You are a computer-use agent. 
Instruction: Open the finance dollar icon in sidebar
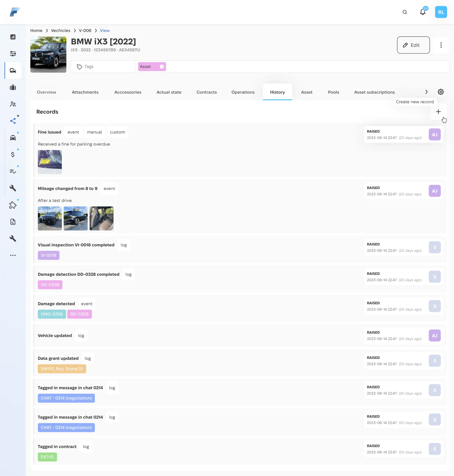(x=13, y=155)
